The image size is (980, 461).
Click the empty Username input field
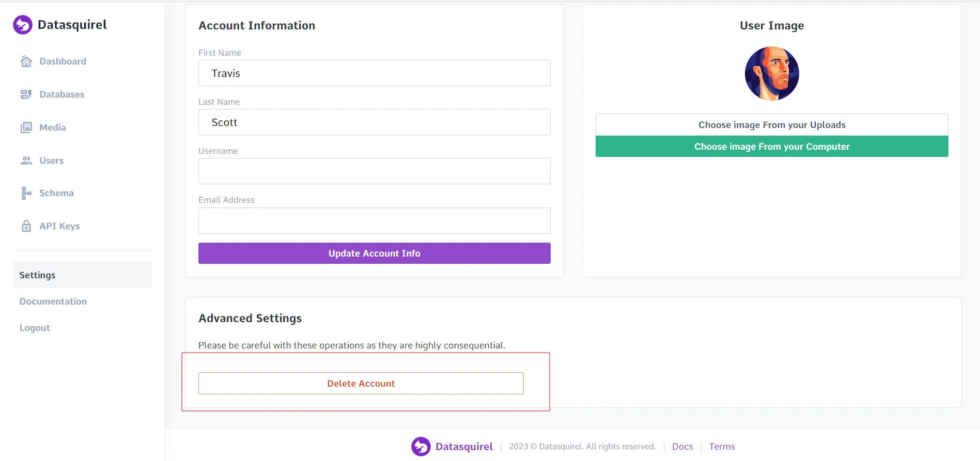[x=375, y=171]
